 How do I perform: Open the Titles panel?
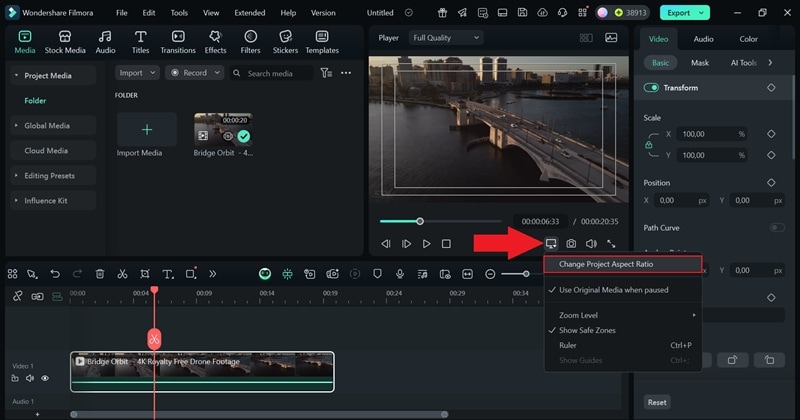(x=140, y=42)
